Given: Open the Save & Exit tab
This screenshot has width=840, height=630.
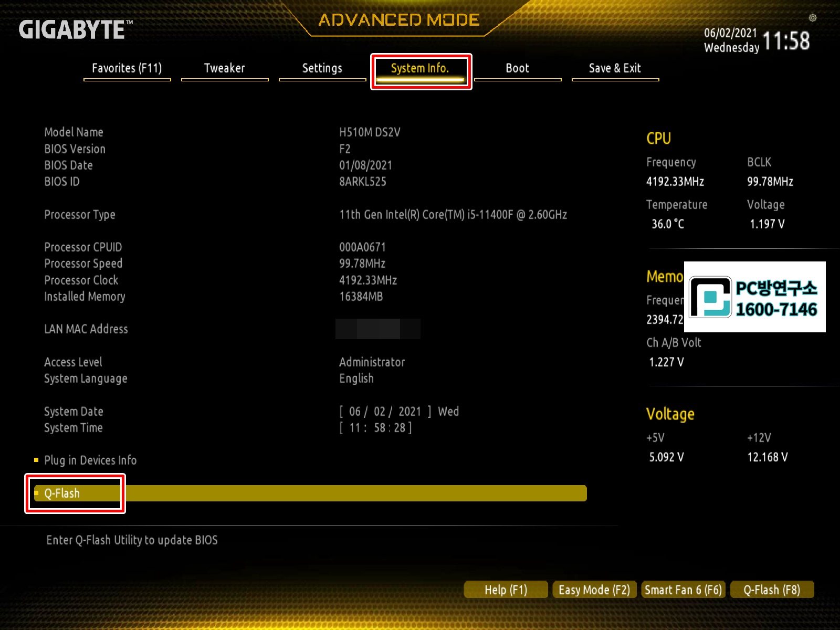Looking at the screenshot, I should click(x=615, y=69).
